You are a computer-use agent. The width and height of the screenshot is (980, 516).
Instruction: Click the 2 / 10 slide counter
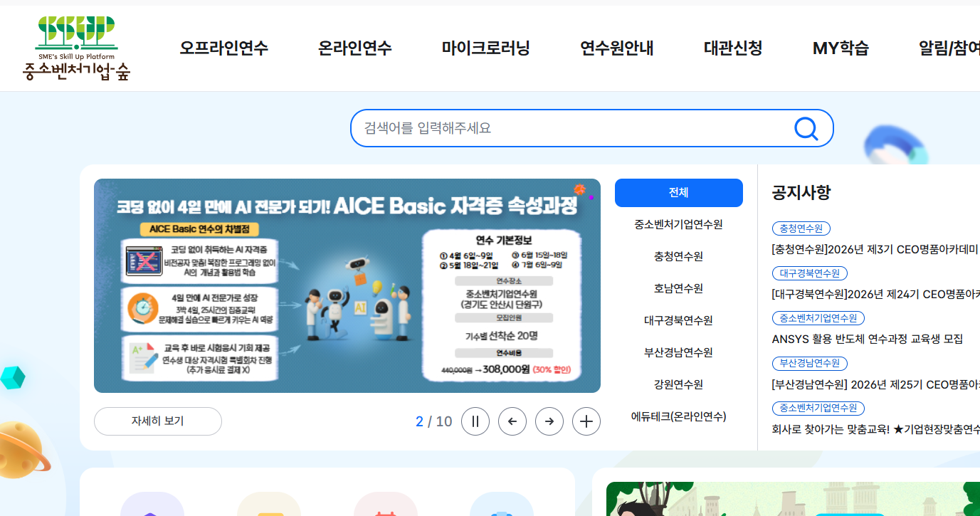(x=434, y=421)
